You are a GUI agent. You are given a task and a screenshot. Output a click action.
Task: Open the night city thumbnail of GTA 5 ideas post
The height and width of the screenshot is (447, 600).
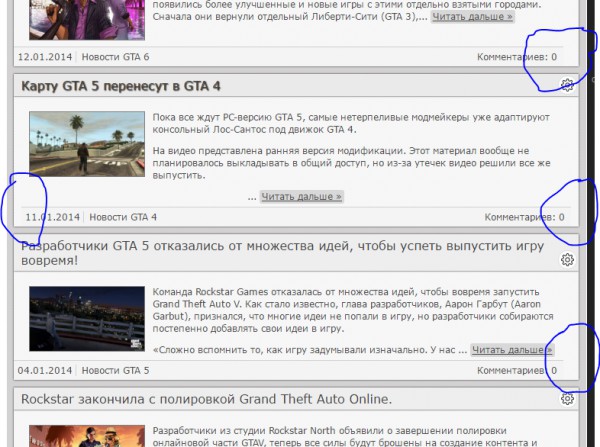(87, 319)
